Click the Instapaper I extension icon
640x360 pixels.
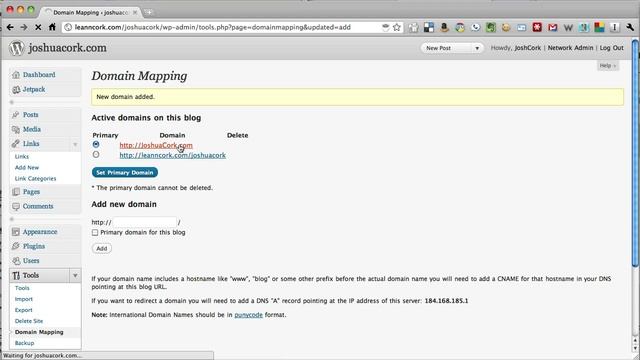[x=615, y=27]
